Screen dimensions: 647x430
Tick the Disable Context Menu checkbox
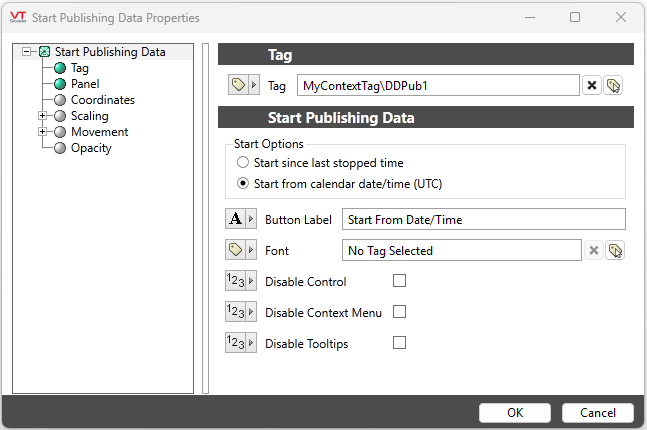pos(400,312)
